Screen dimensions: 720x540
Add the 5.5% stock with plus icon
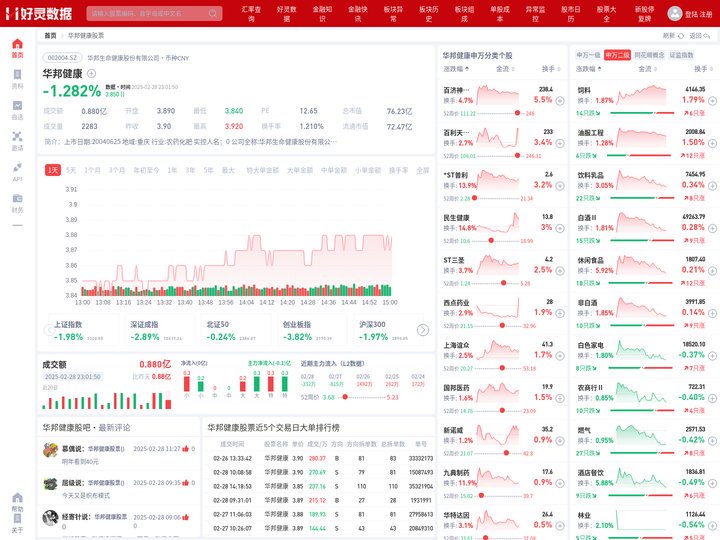coord(560,101)
